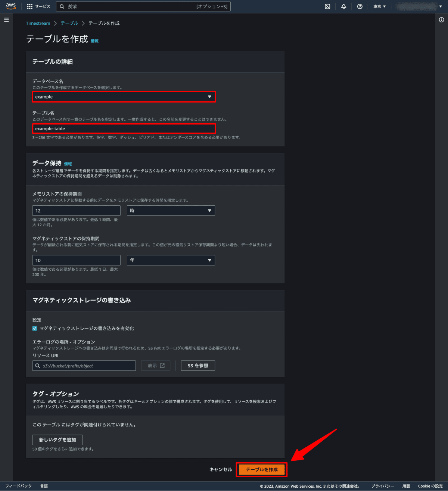Open the データベース名 example dropdown
Viewport: 448px width, 491px height.
pyautogui.click(x=124, y=97)
